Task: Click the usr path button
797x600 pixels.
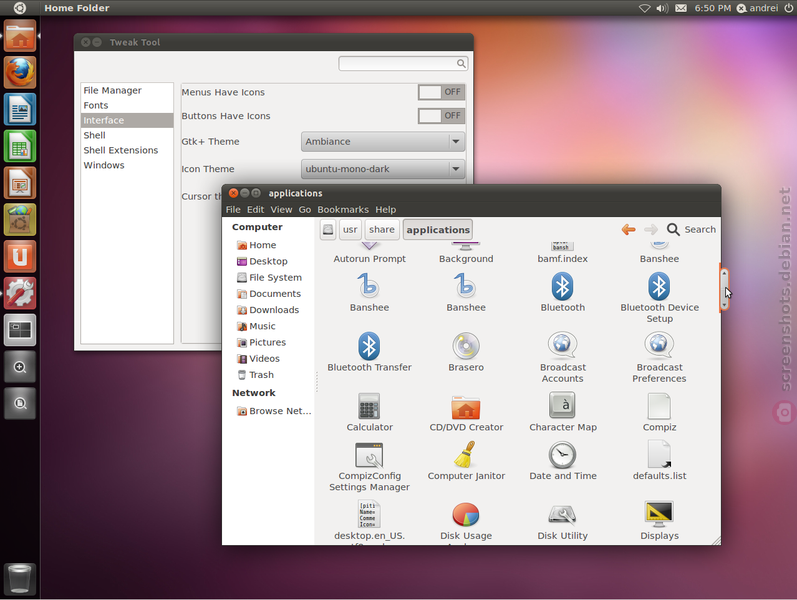Action: (x=350, y=230)
